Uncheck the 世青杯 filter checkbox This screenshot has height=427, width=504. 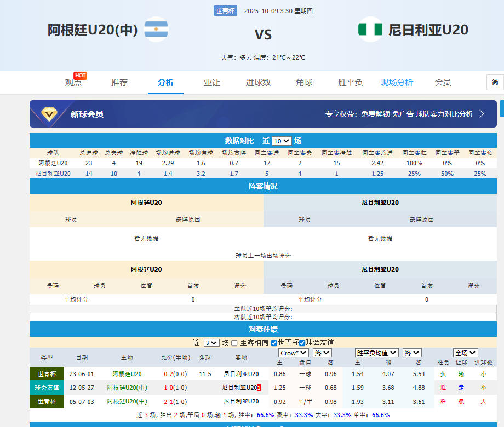tap(274, 343)
